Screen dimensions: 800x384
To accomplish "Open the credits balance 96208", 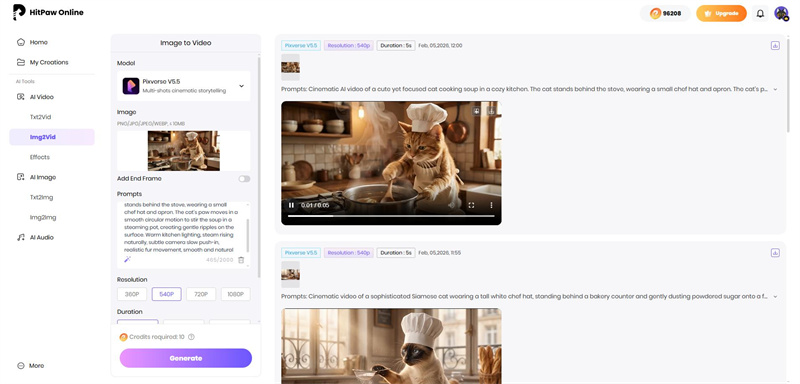I will (665, 13).
